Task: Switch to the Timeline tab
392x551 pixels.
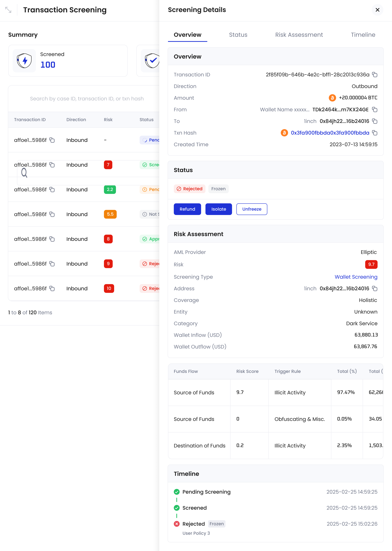Action: click(x=363, y=35)
